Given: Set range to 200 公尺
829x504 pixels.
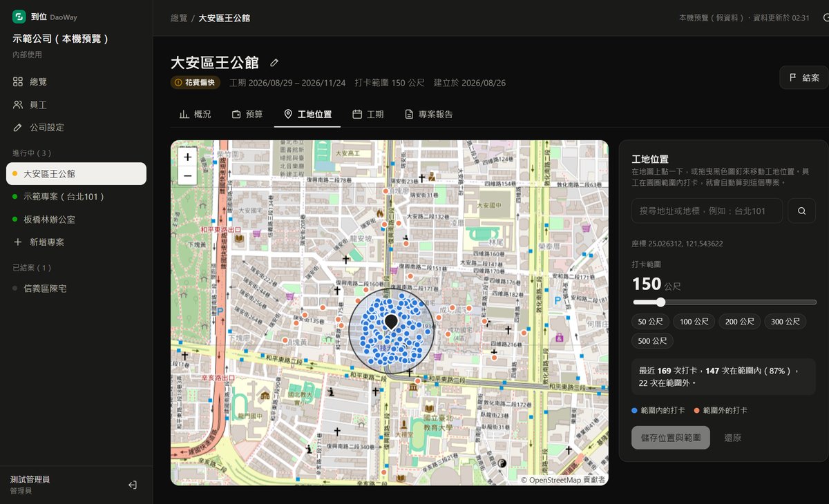Looking at the screenshot, I should pos(740,322).
